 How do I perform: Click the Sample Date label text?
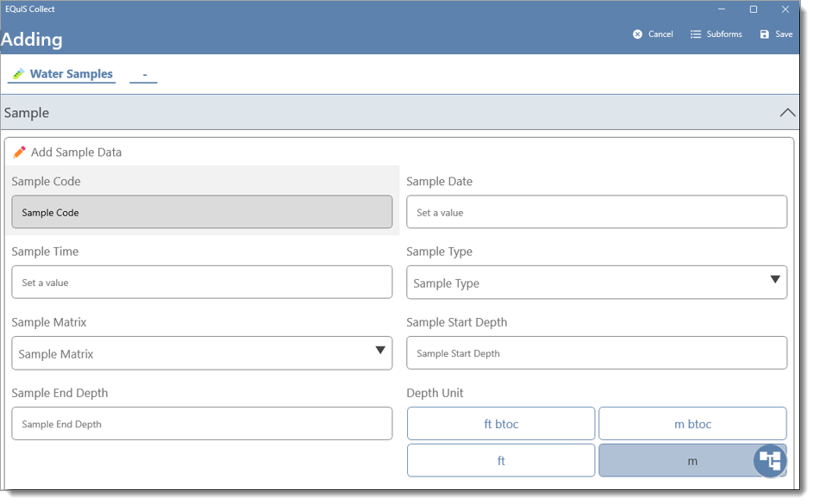tap(439, 182)
